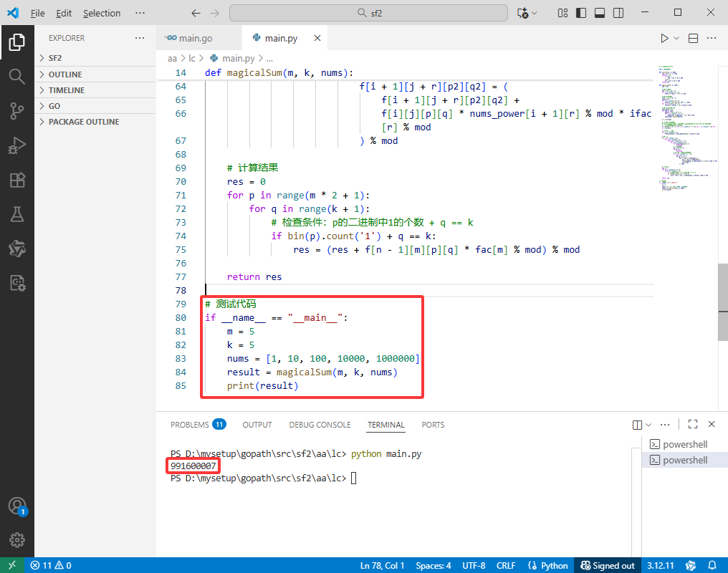Expand the SF2 folder section

[x=95, y=58]
